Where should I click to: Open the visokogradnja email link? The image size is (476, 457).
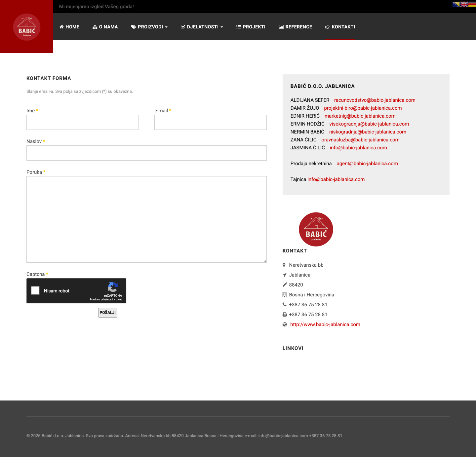coord(369,124)
